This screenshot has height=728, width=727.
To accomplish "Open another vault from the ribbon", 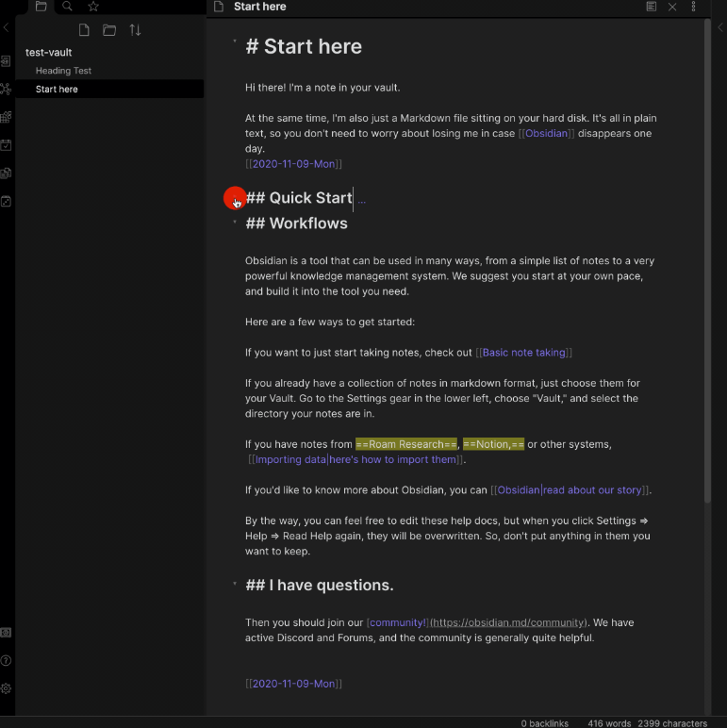I will coord(6,633).
